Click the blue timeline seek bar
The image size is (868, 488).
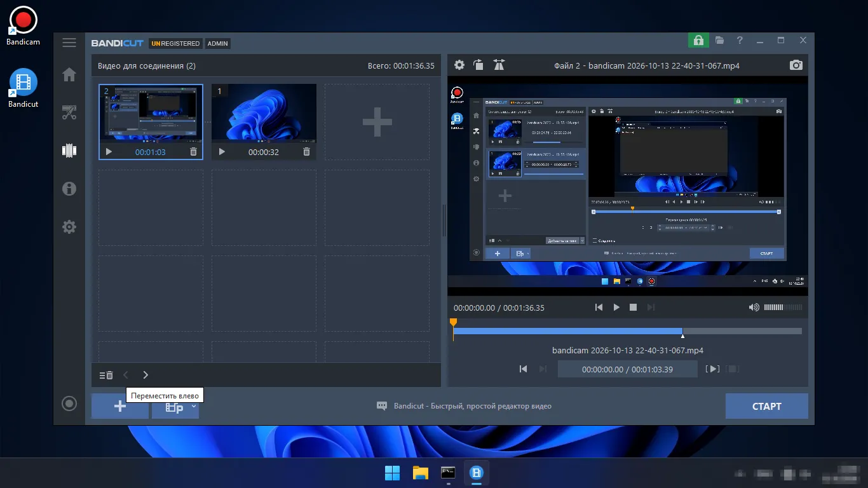pyautogui.click(x=567, y=331)
